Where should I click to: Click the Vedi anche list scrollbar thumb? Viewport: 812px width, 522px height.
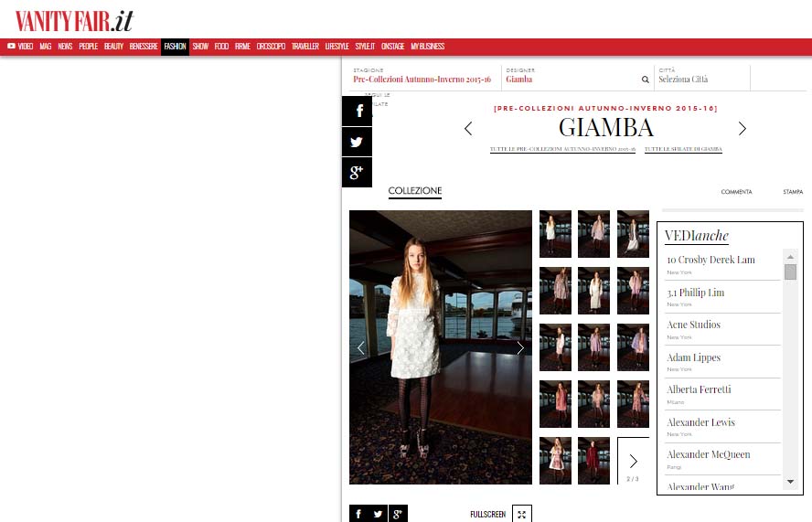click(790, 272)
